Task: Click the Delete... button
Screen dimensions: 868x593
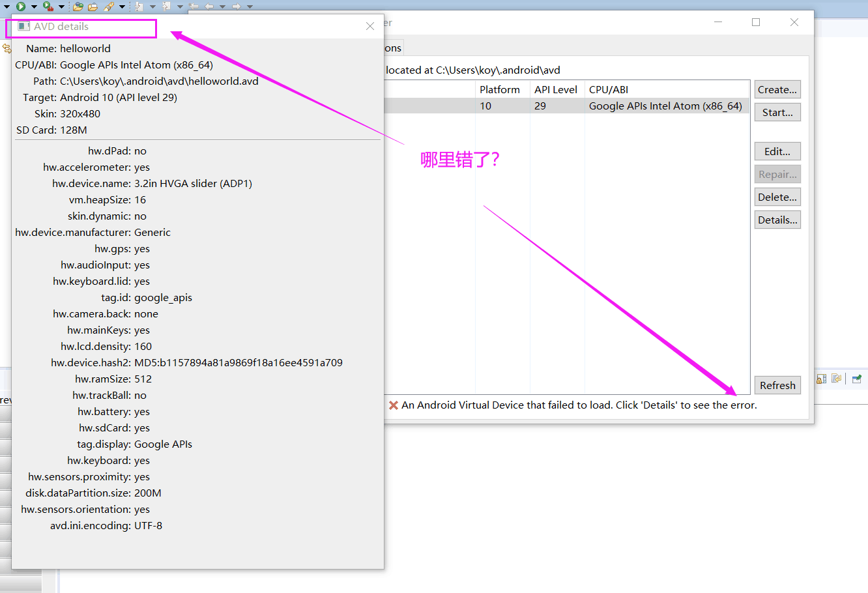Action: click(x=777, y=197)
